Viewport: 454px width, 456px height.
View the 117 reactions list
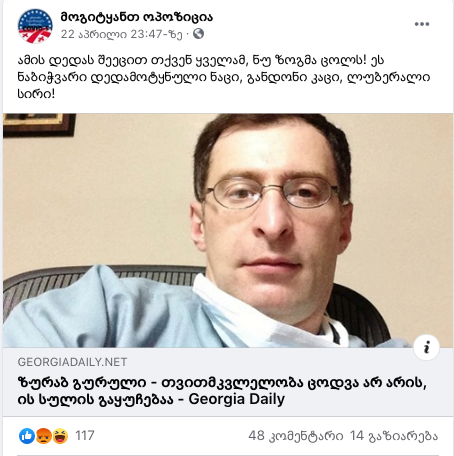tap(85, 436)
